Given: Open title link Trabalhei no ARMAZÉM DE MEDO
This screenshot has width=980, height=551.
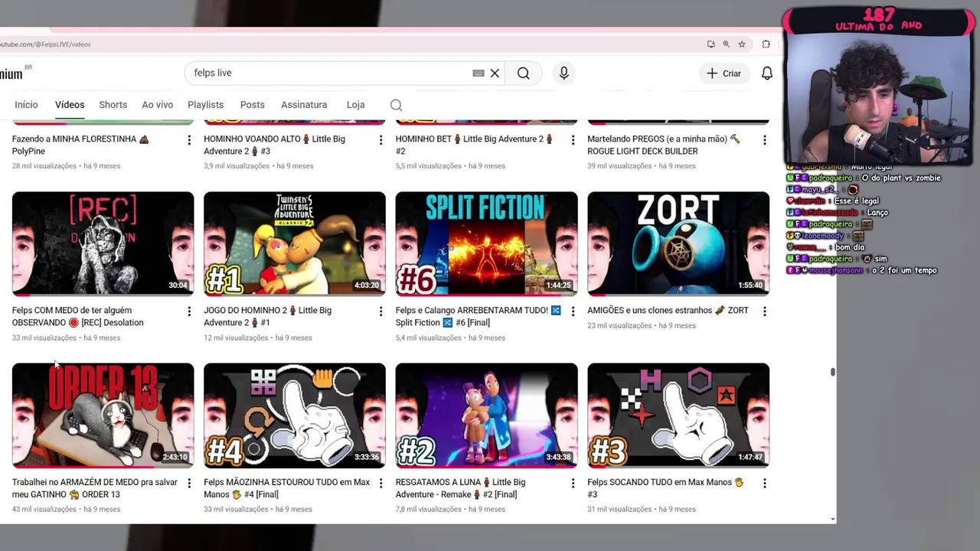Looking at the screenshot, I should coord(95,488).
